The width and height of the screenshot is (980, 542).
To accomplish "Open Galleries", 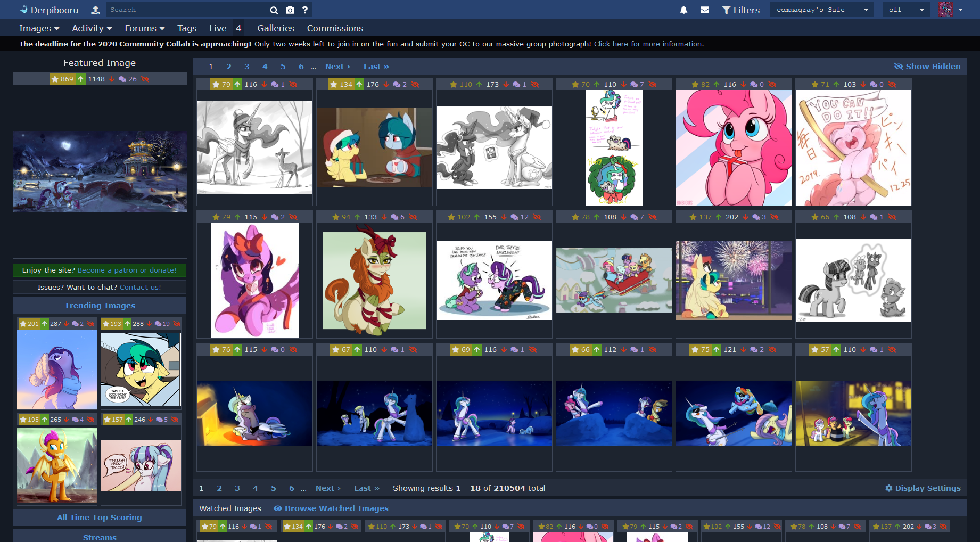I will [276, 28].
